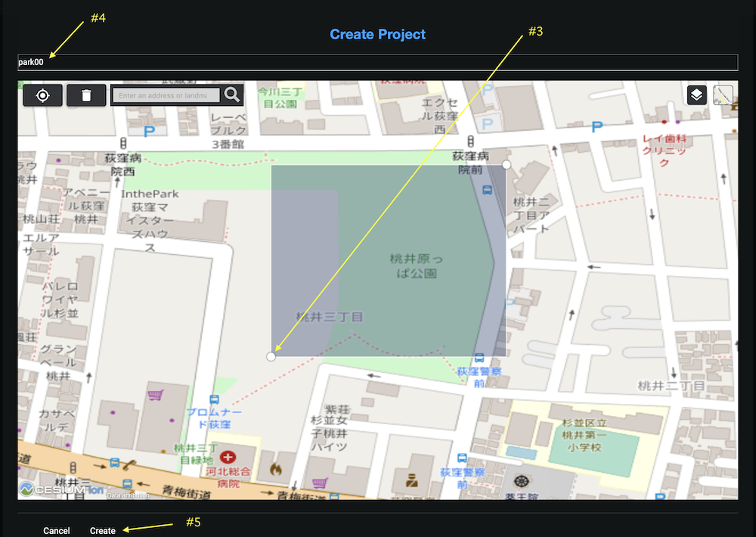
Task: Click the geolocate current position icon
Action: [42, 95]
